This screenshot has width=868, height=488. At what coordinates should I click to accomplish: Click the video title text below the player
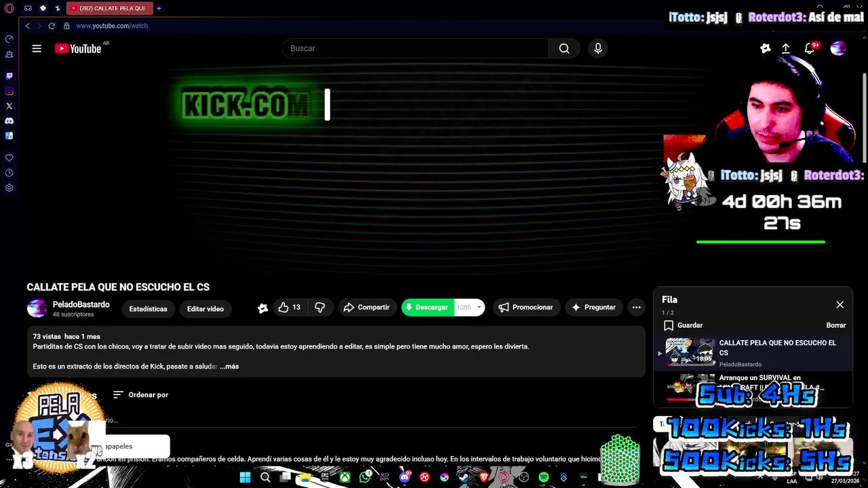(x=118, y=287)
